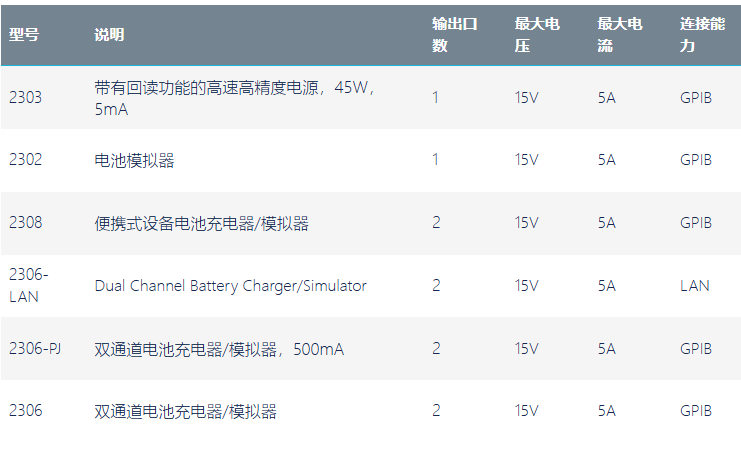Image resolution: width=741 pixels, height=450 pixels.
Task: Select model number 2308
Action: [x=26, y=223]
